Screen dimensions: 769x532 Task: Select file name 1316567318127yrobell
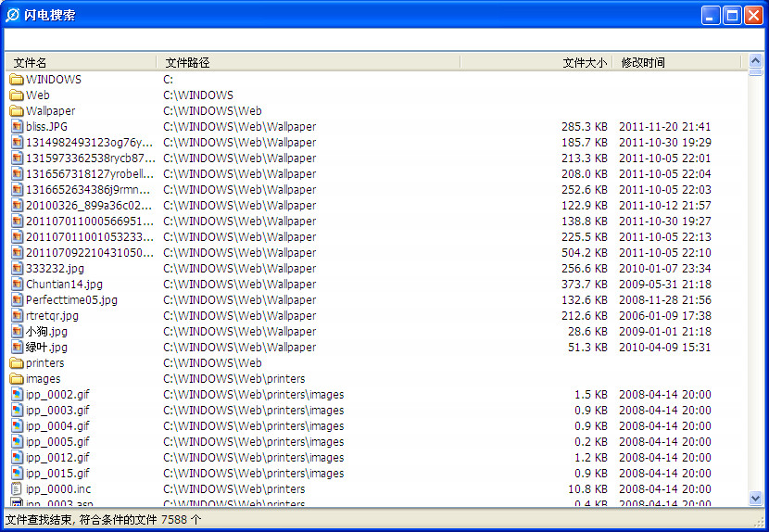click(x=90, y=173)
